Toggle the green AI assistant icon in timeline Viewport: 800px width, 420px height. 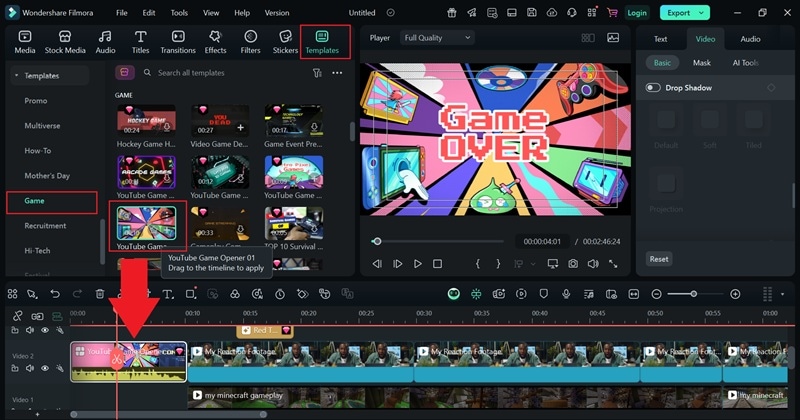coord(454,294)
